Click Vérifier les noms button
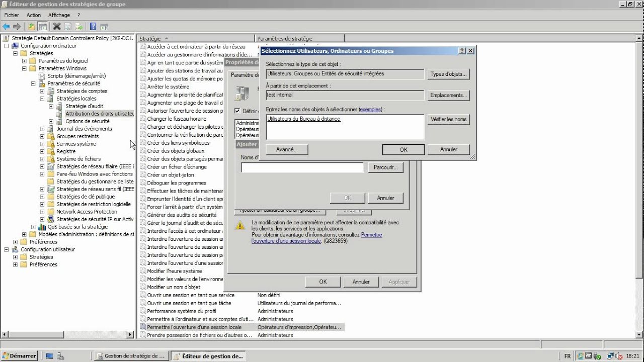 coord(449,119)
